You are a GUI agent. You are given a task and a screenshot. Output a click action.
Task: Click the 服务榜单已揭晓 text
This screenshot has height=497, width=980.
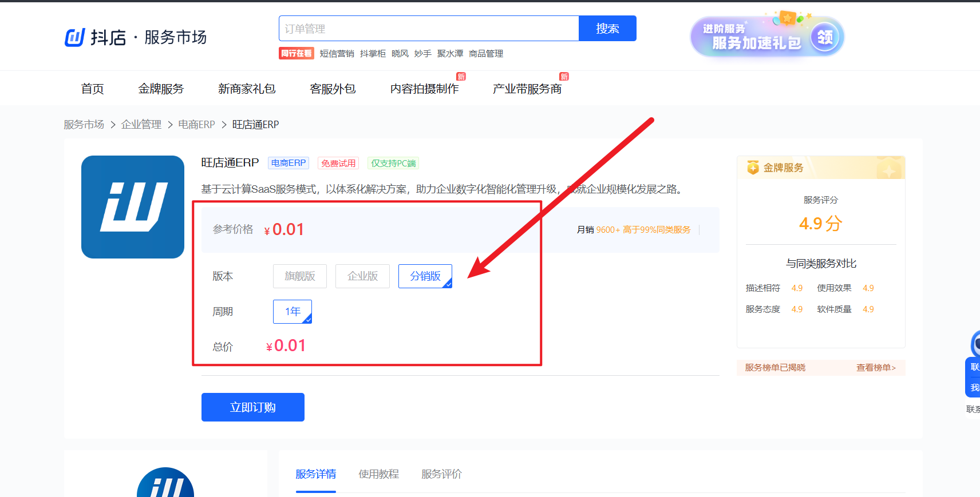coord(775,368)
